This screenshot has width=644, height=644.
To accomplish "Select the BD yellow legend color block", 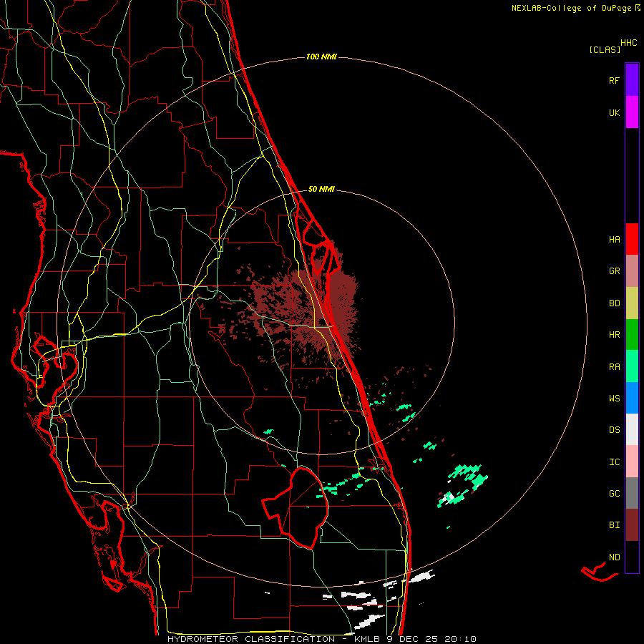I will point(632,303).
